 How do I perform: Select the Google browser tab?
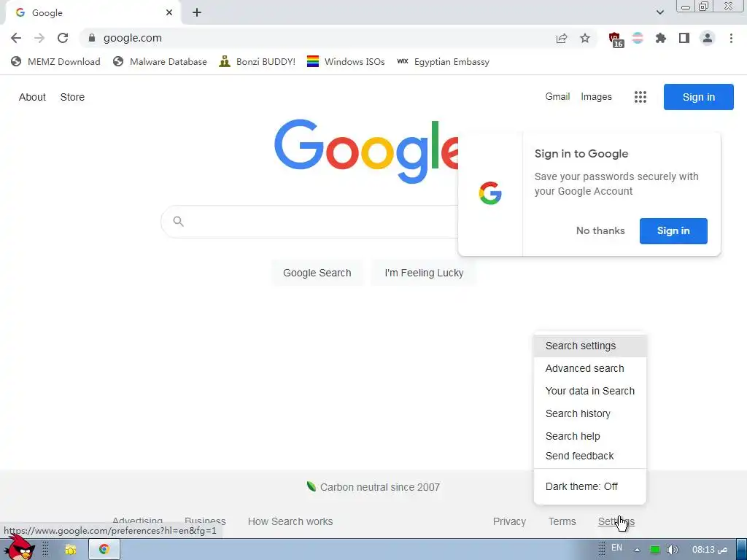(93, 13)
